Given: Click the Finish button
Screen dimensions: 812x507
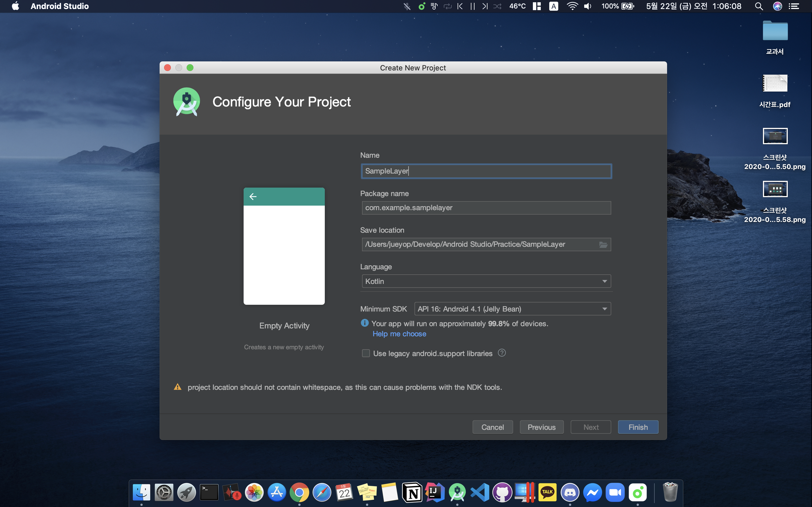Looking at the screenshot, I should coord(638,427).
